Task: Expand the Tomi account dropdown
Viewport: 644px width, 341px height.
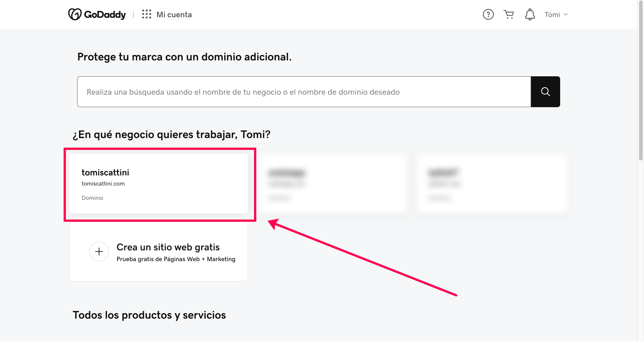Action: 552,15
